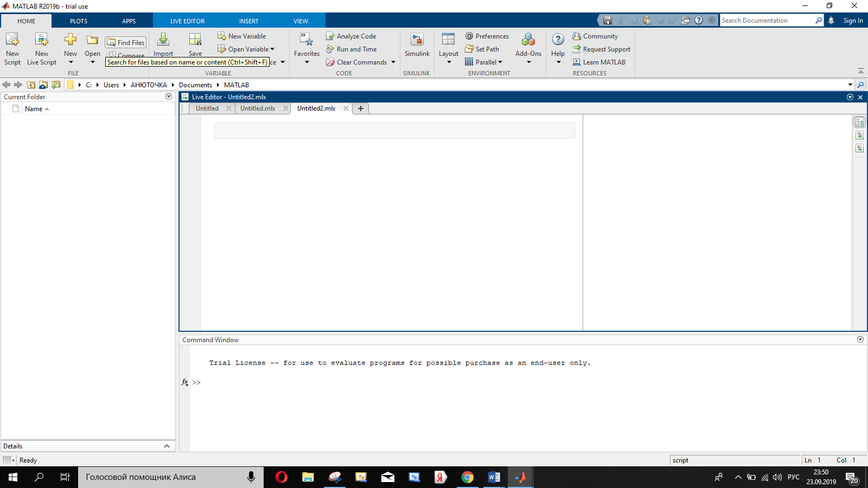Select the Untitled editor tab
Screen dimensions: 868x488
[x=207, y=108]
